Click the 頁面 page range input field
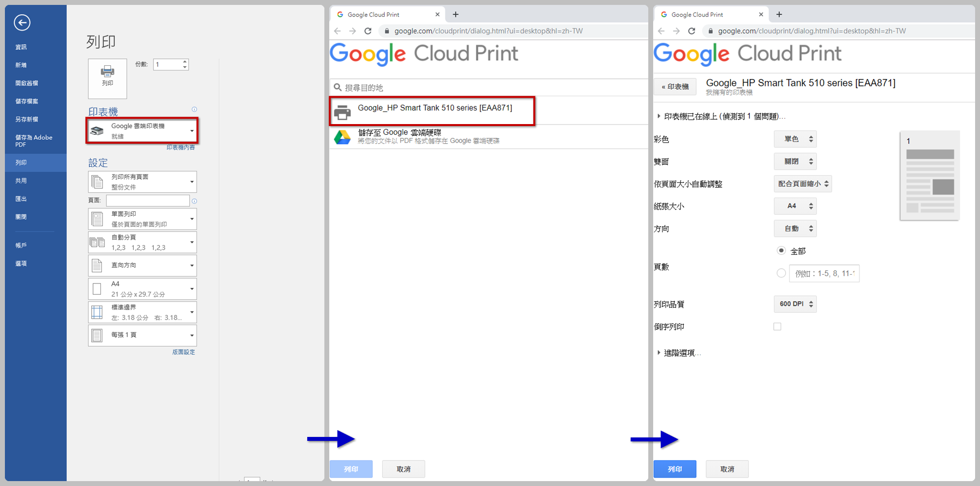This screenshot has width=980, height=486. (147, 201)
